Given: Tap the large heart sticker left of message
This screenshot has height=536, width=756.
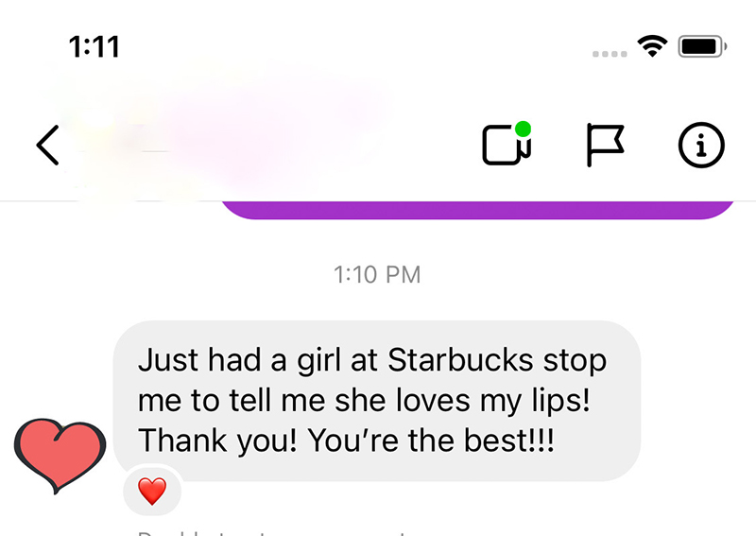Looking at the screenshot, I should pyautogui.click(x=60, y=455).
